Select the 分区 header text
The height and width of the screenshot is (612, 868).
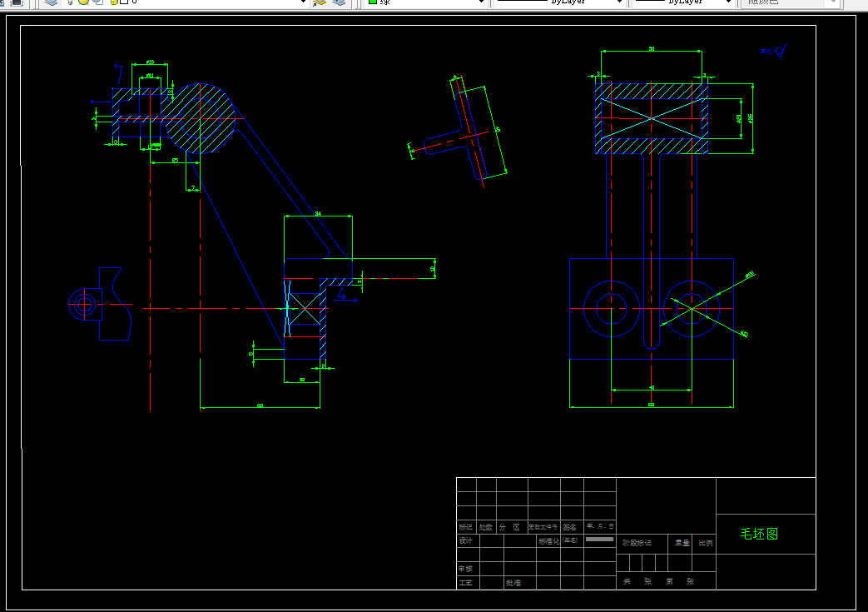coord(509,527)
